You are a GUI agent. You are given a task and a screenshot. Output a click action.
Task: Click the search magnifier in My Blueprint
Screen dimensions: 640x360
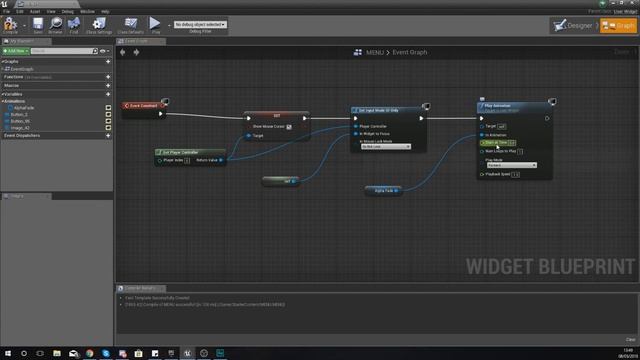pos(95,51)
